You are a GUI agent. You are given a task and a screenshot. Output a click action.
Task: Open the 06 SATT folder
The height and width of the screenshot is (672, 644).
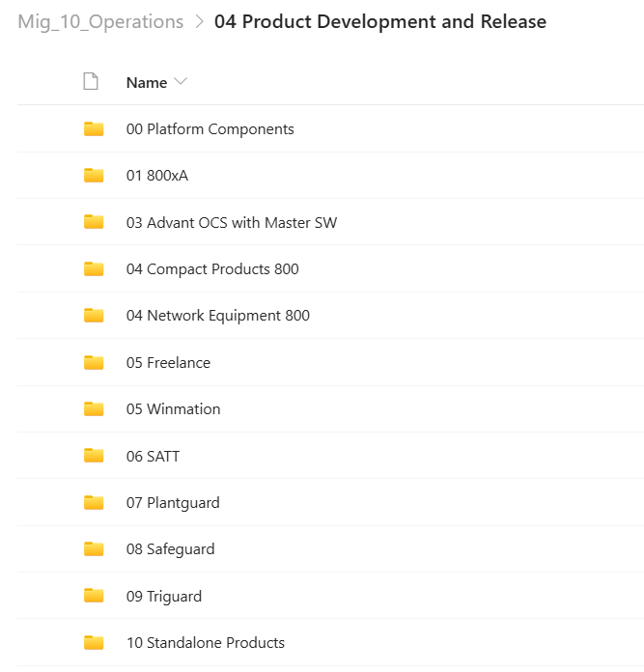coord(153,456)
